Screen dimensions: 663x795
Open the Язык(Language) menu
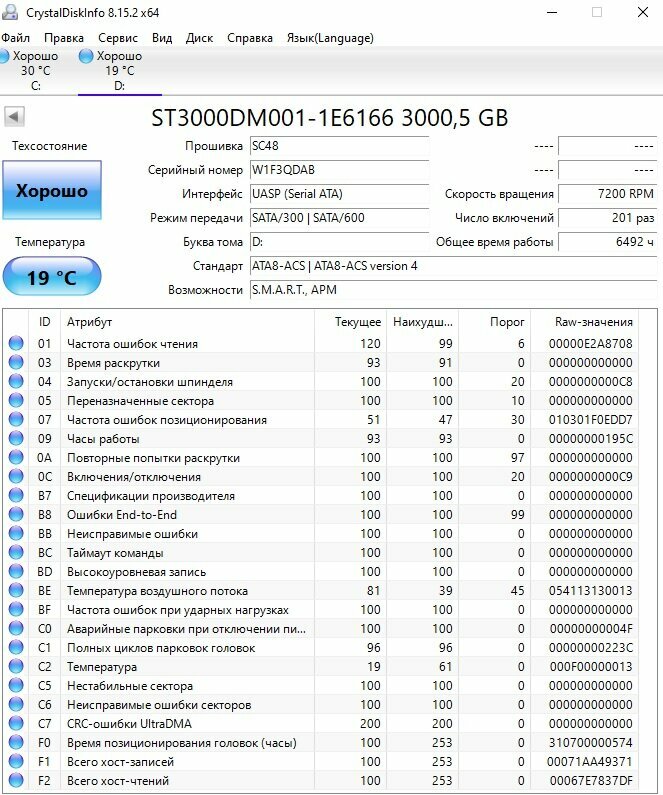(330, 38)
